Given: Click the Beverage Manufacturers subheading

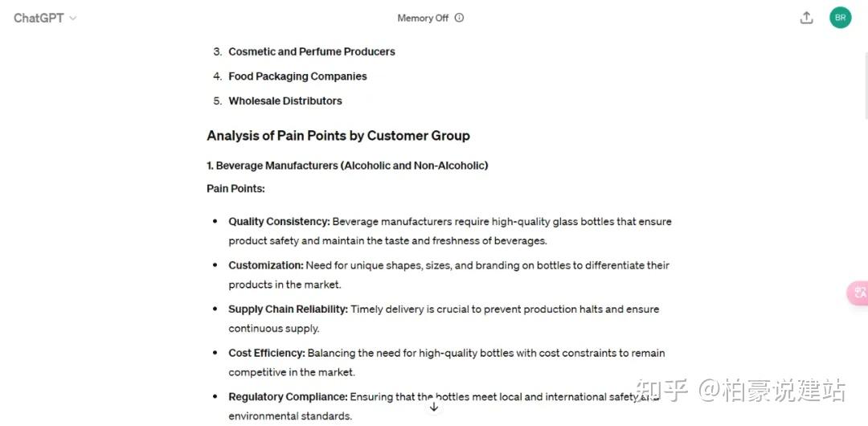Looking at the screenshot, I should point(347,166).
